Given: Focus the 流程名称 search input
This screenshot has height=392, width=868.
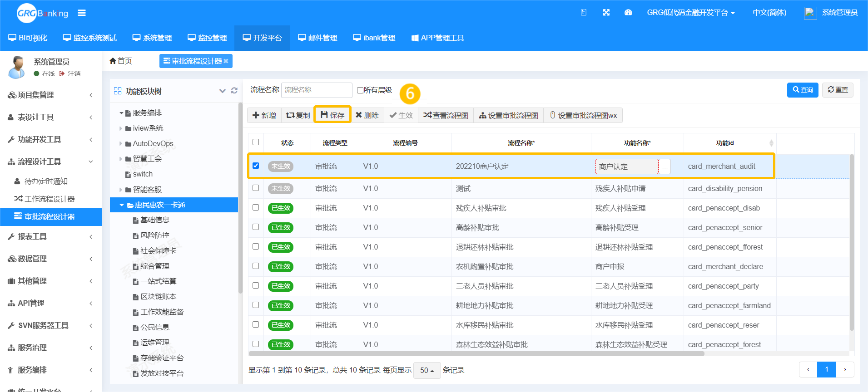Looking at the screenshot, I should point(317,90).
